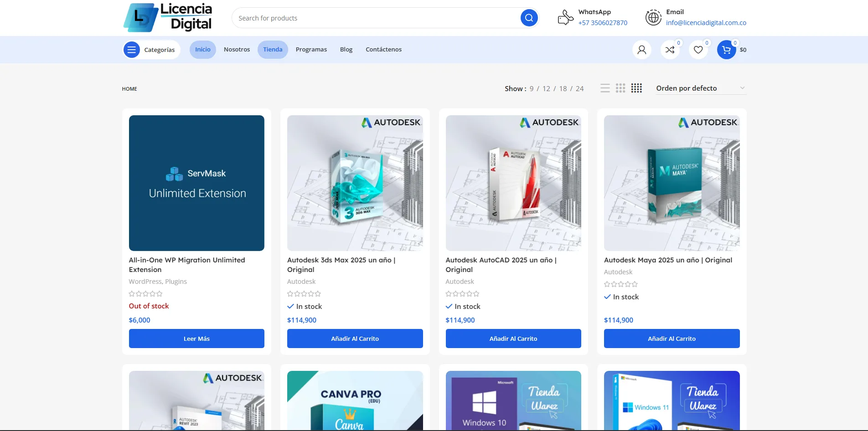868x431 pixels.
Task: Open 'Autodesk 3ds Max 2025 un año' title
Action: coord(341,265)
